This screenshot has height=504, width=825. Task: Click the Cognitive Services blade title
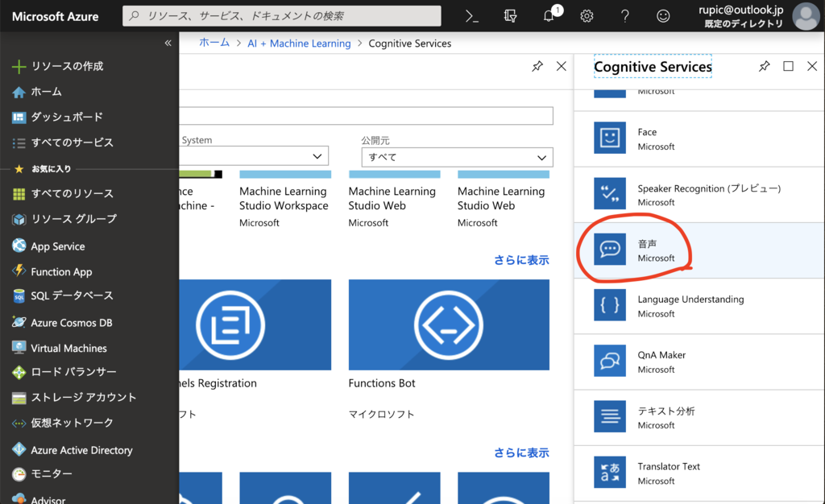653,67
